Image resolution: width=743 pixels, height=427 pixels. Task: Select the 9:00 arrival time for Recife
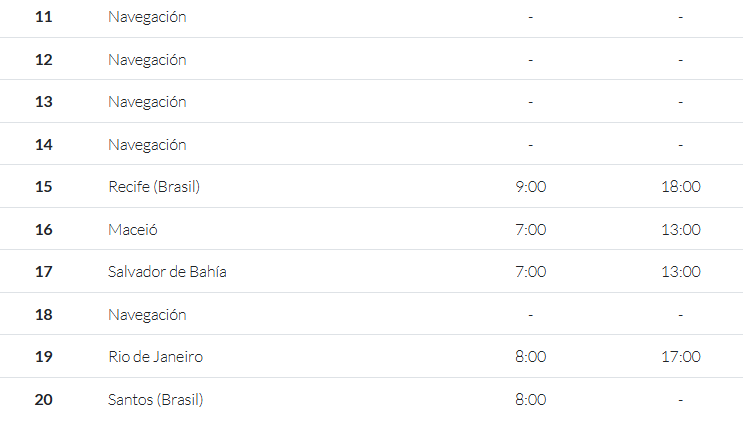click(x=531, y=187)
